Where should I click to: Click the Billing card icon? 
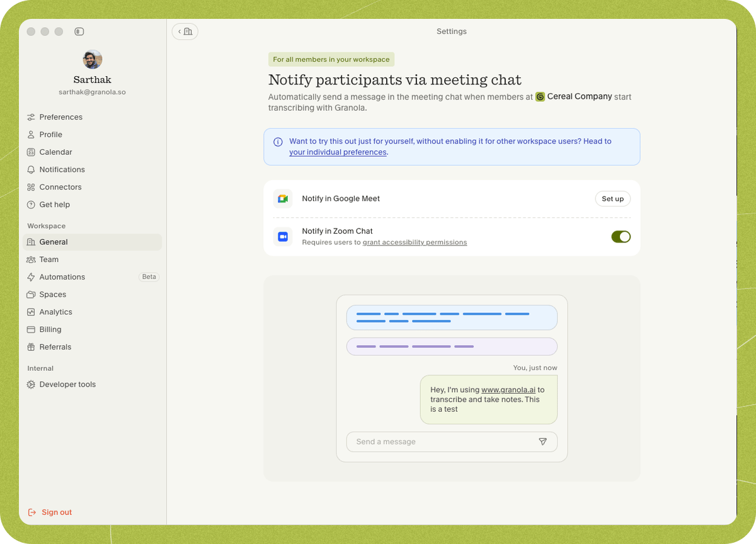tap(31, 329)
